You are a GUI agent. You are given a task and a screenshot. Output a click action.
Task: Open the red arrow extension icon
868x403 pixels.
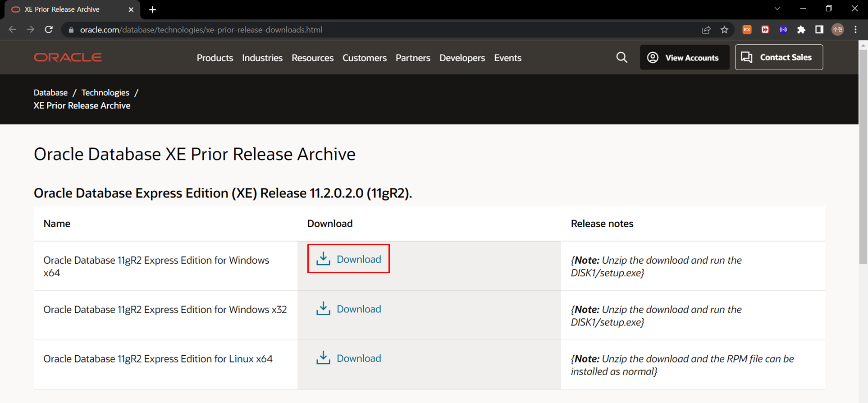765,30
